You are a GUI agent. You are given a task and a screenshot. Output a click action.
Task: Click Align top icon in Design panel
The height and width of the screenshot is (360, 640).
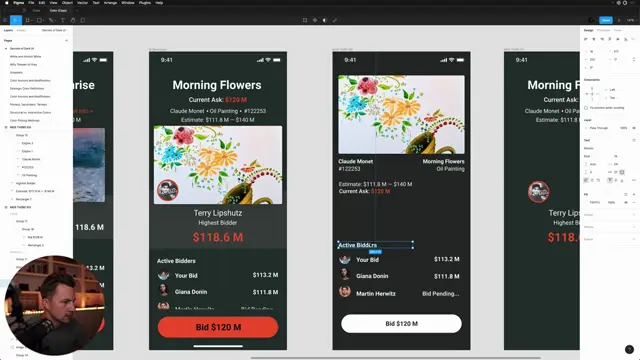click(610, 39)
